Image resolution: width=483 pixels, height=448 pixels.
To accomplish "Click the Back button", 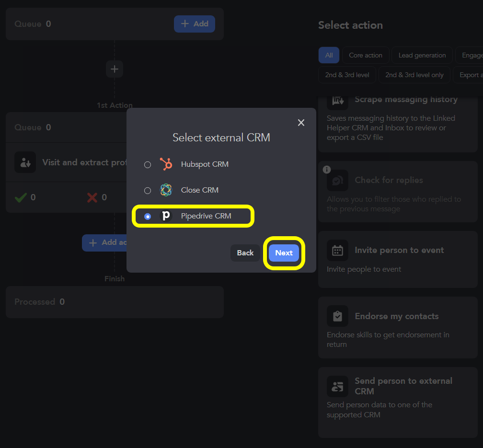I will (245, 253).
